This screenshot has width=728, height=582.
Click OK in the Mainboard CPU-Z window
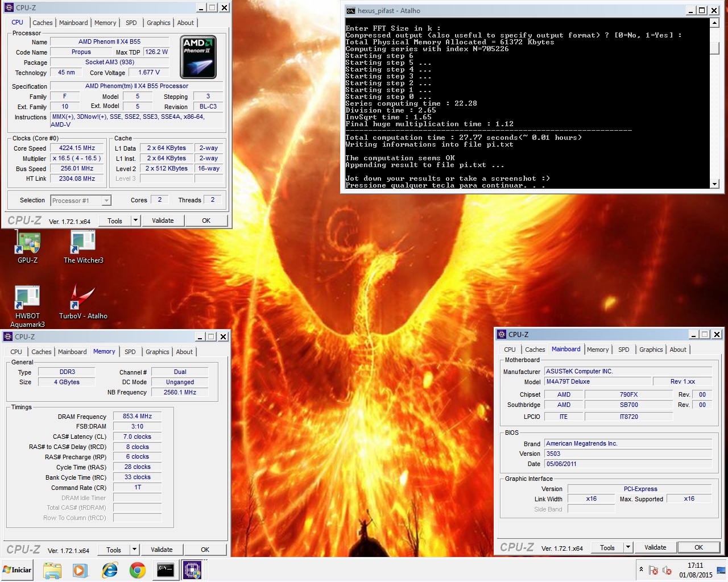[698, 547]
